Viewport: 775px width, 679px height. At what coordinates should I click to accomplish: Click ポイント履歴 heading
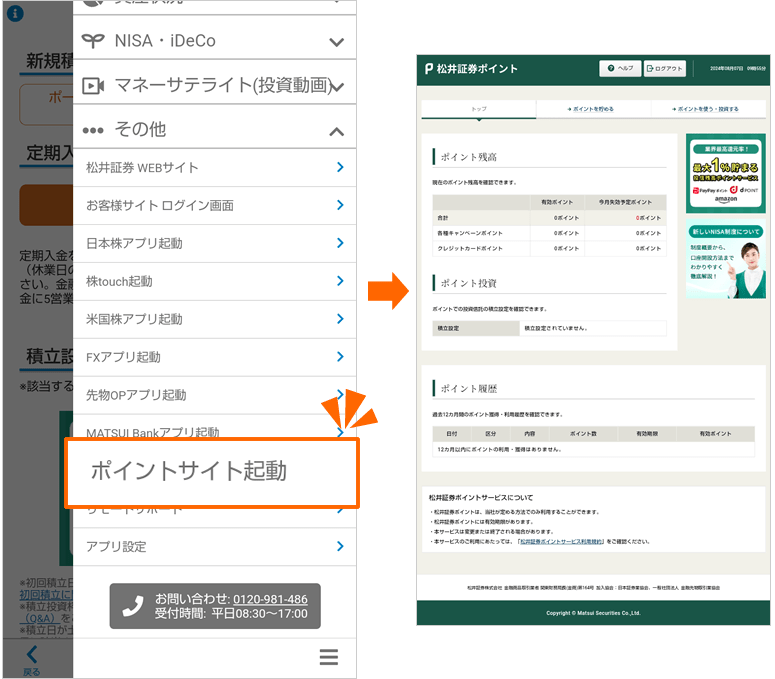pos(469,388)
